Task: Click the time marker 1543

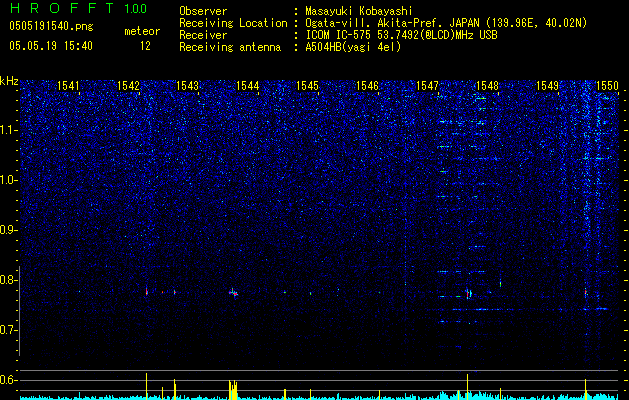Action: coord(187,86)
